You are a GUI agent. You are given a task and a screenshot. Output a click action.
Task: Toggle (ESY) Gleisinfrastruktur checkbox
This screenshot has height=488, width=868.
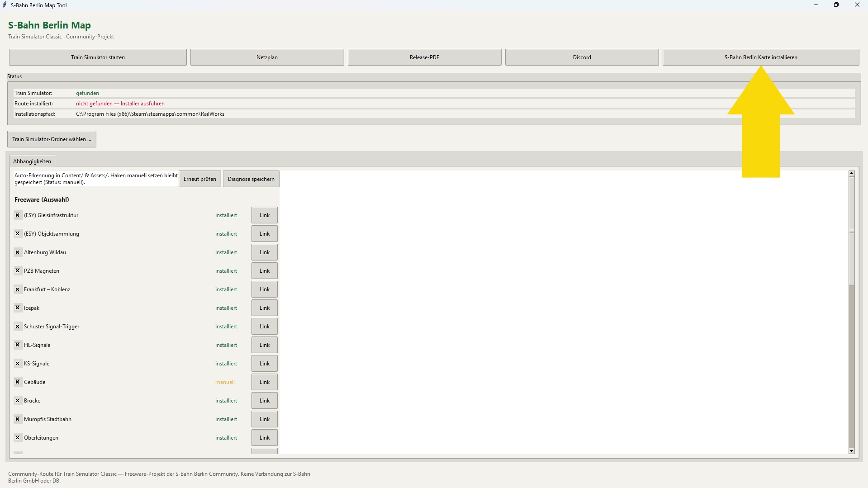tap(18, 215)
